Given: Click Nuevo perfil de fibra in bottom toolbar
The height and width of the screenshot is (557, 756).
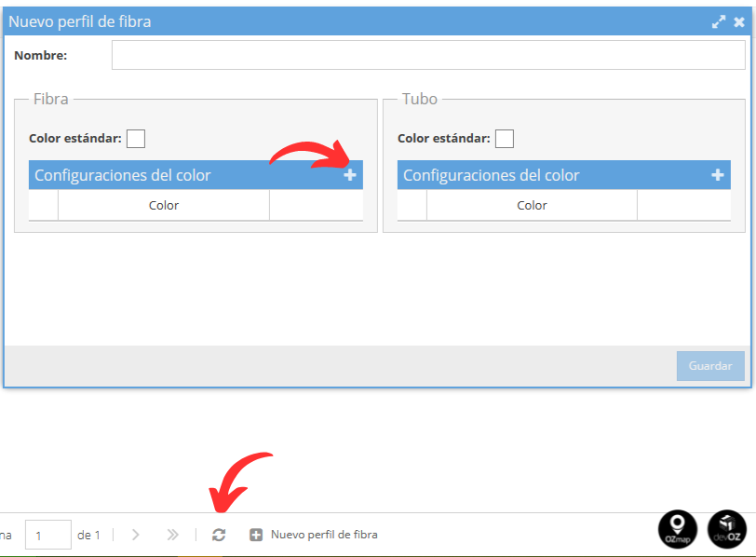Looking at the screenshot, I should 314,535.
